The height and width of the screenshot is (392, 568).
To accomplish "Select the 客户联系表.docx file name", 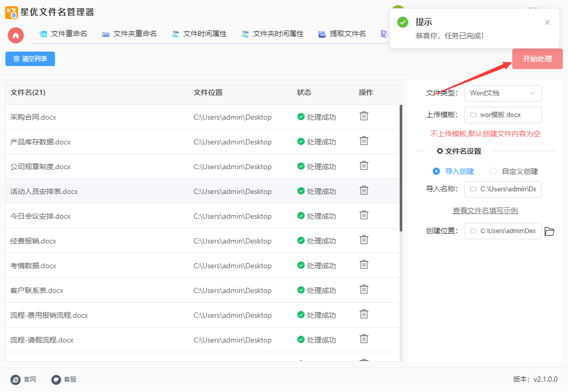I will tap(37, 291).
